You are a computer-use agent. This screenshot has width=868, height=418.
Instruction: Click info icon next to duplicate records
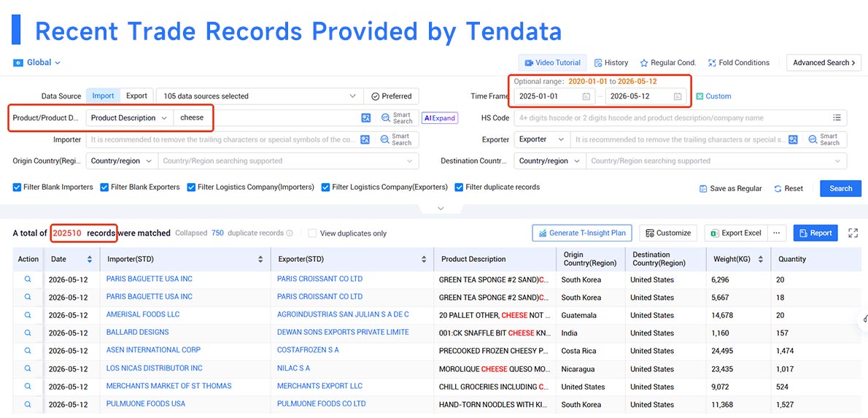(x=289, y=233)
